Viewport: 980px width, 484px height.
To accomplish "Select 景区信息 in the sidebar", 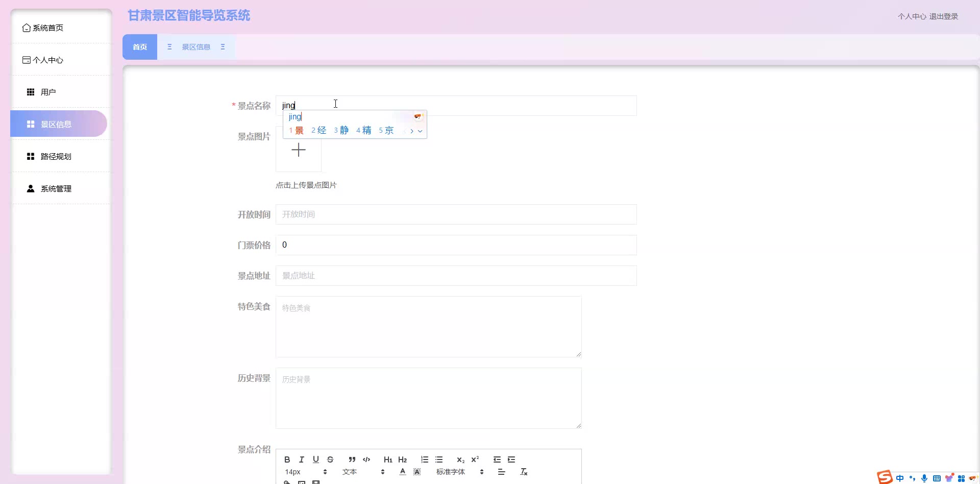I will point(59,124).
